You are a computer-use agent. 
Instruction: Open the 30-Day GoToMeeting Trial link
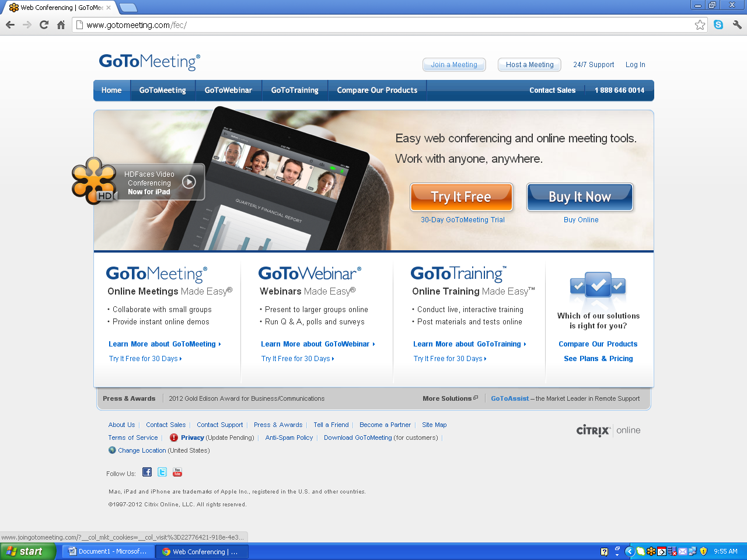(x=463, y=220)
